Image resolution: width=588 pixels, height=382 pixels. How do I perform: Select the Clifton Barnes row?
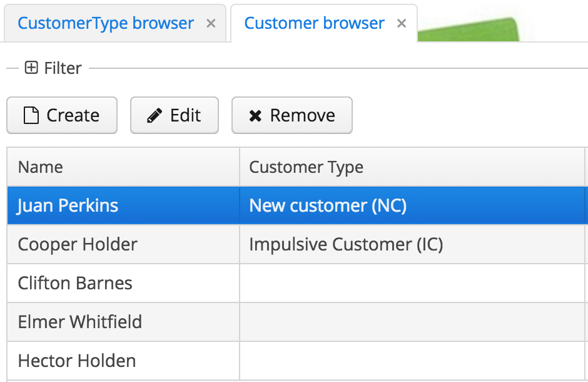coord(297,283)
